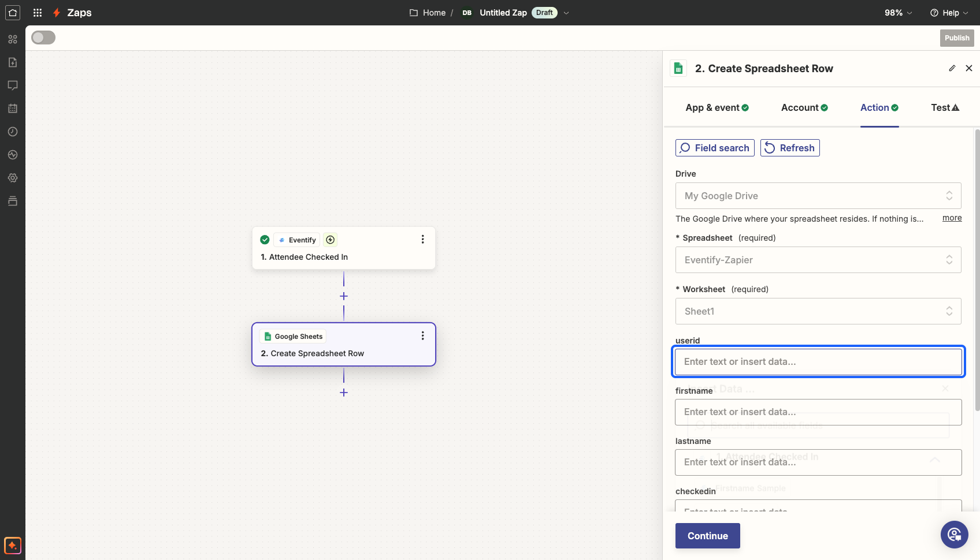Open the Google Sheets step three-dot menu
Image resolution: width=980 pixels, height=560 pixels.
click(x=422, y=335)
